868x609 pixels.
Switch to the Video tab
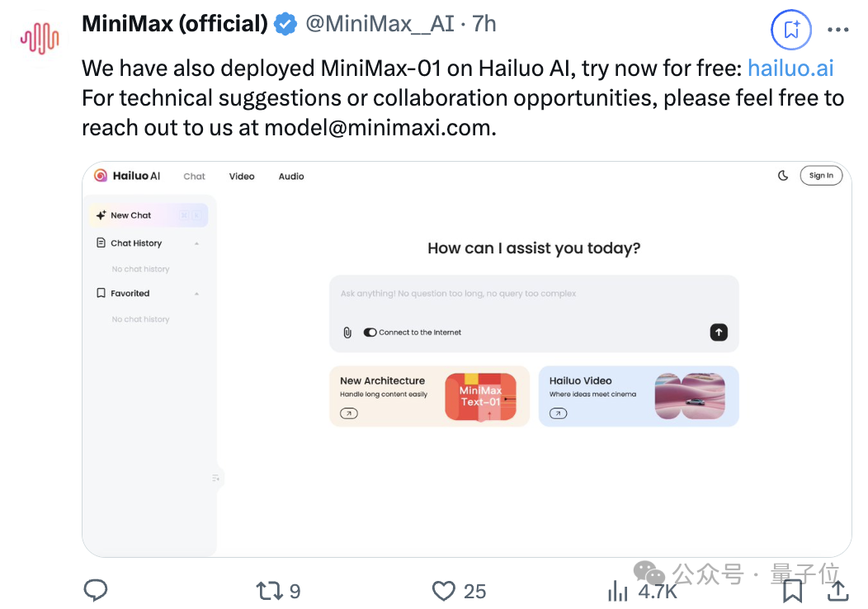click(242, 177)
